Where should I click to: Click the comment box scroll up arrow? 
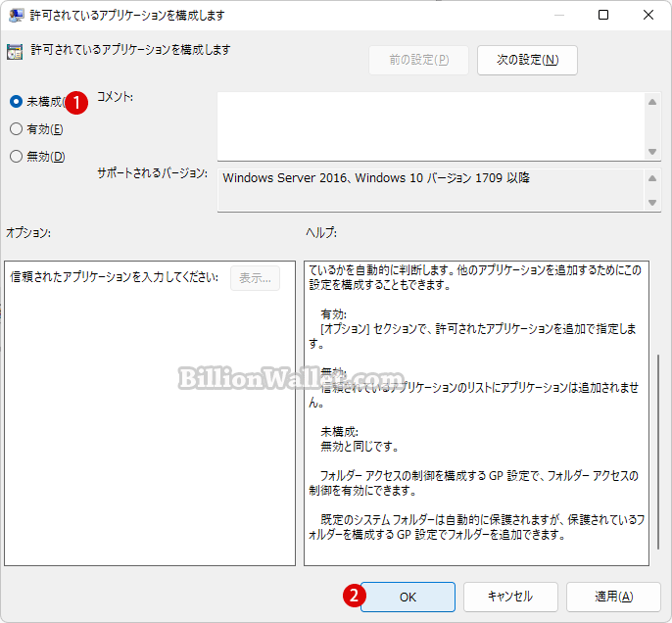click(x=652, y=102)
